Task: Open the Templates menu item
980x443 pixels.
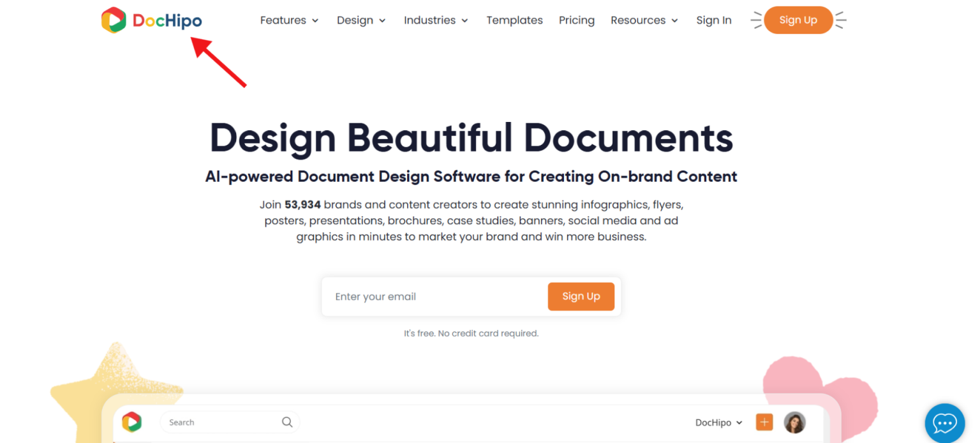Action: click(x=514, y=20)
